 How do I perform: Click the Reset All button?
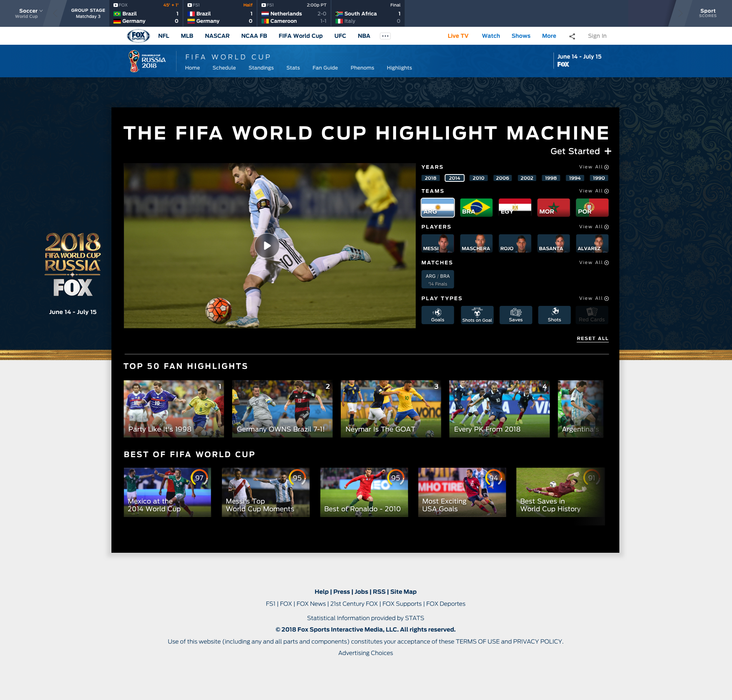(x=592, y=338)
